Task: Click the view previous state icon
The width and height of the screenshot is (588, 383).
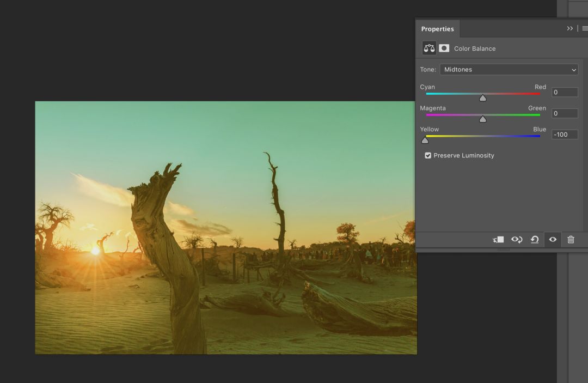Action: [x=517, y=240]
